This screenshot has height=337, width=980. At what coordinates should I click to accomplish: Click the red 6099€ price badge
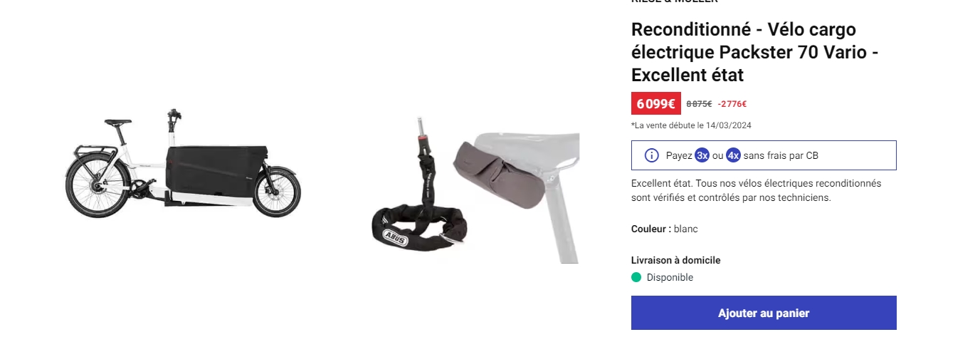point(656,104)
